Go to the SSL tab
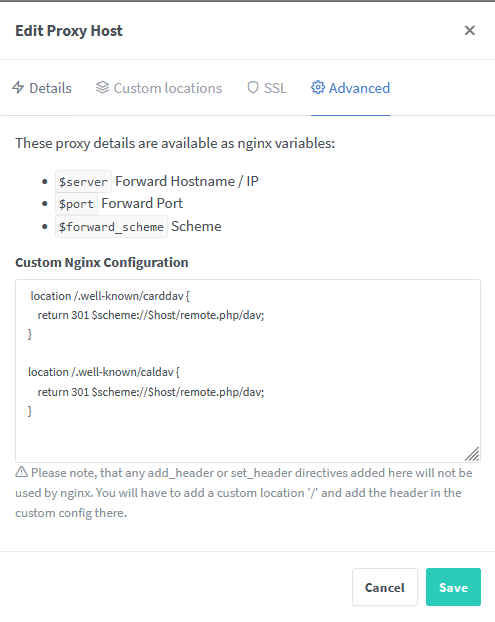Viewport: 495px width, 622px height. (267, 88)
